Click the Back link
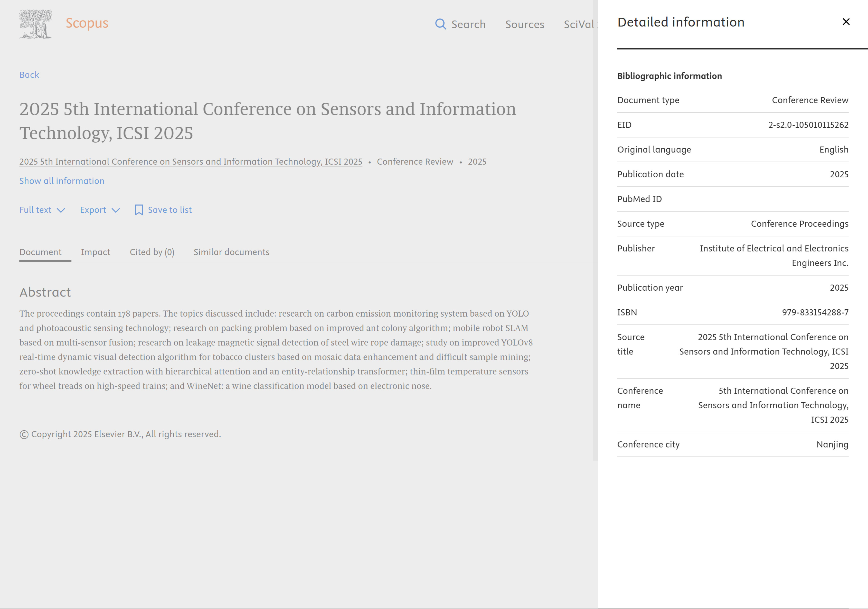868x609 pixels. (29, 75)
